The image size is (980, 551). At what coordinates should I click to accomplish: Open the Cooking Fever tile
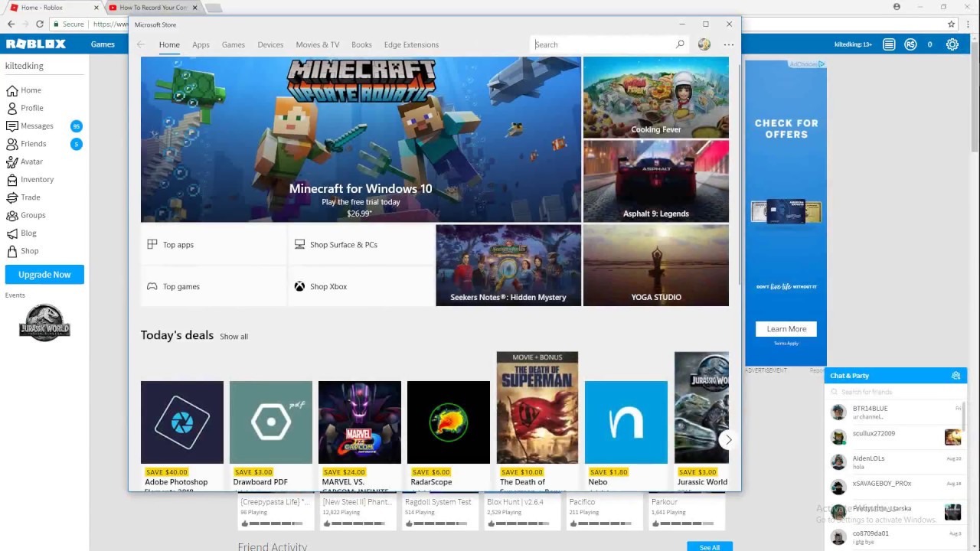[656, 97]
